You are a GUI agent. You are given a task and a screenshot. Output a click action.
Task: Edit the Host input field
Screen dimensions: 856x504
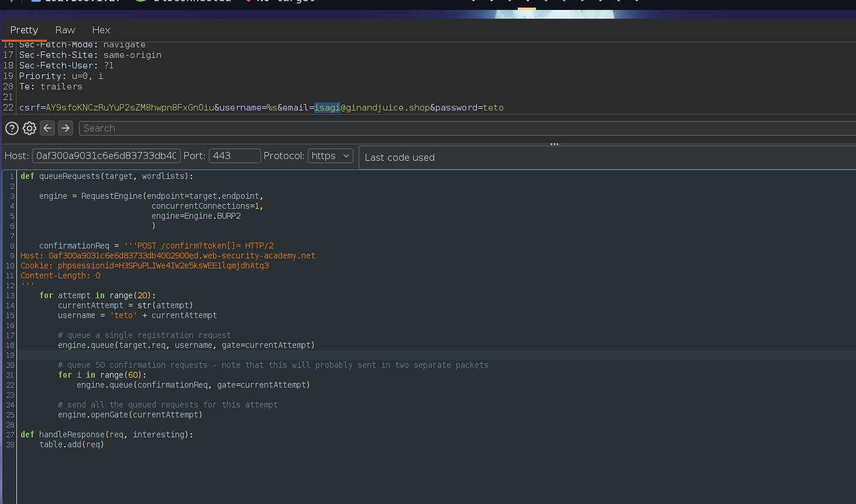(x=106, y=156)
